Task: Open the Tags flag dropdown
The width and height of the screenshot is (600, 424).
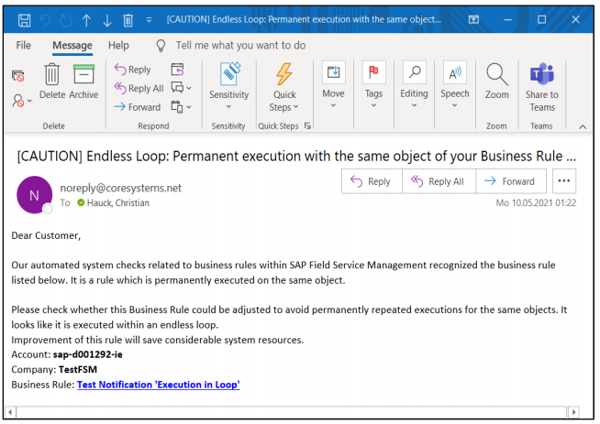Action: click(x=373, y=85)
